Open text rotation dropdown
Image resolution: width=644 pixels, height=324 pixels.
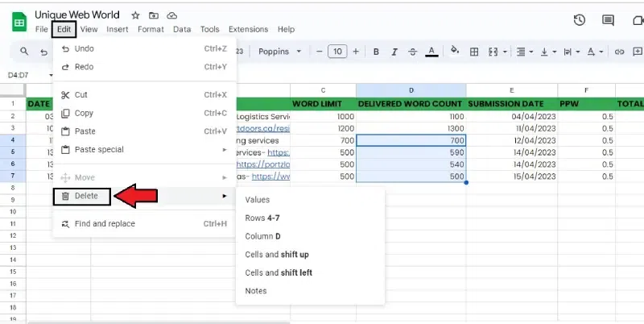click(595, 52)
